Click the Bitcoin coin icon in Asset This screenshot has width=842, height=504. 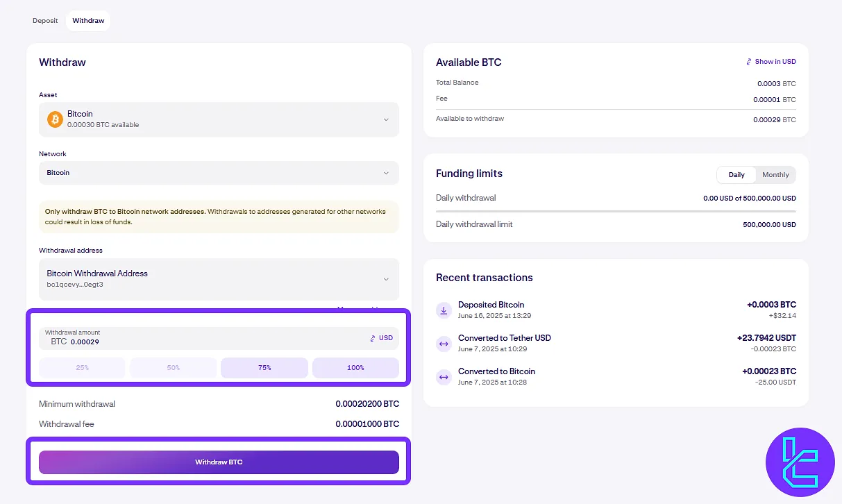55,119
